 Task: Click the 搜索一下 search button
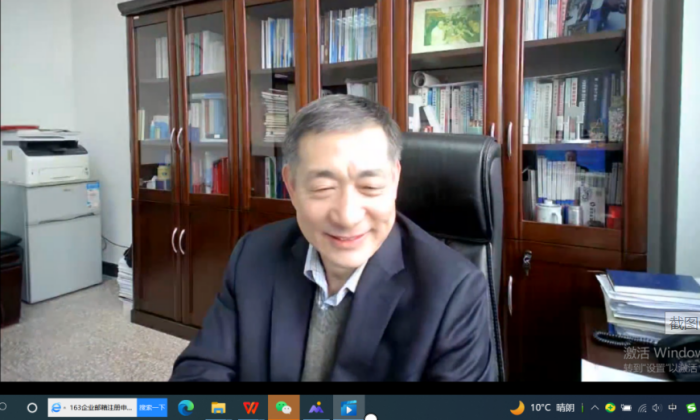(x=152, y=408)
